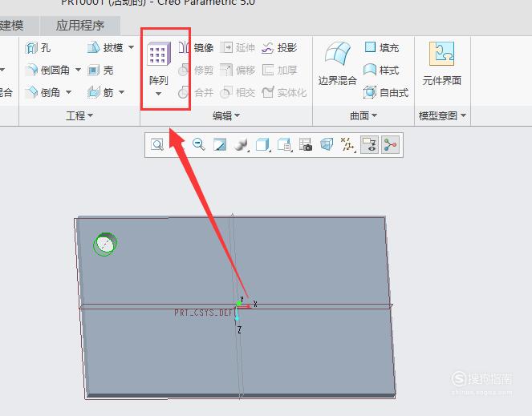Select the Merge (合并) tool
Screen dimensions: 532x416
coord(196,92)
